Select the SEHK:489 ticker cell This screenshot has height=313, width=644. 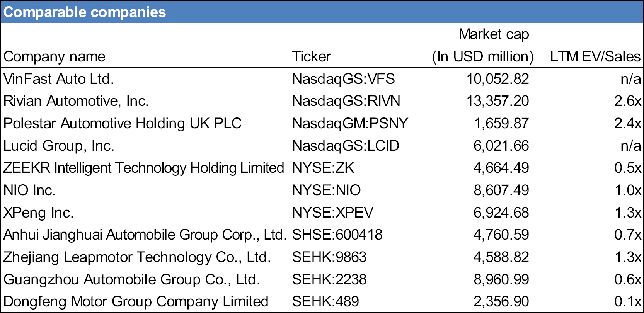[x=325, y=301]
